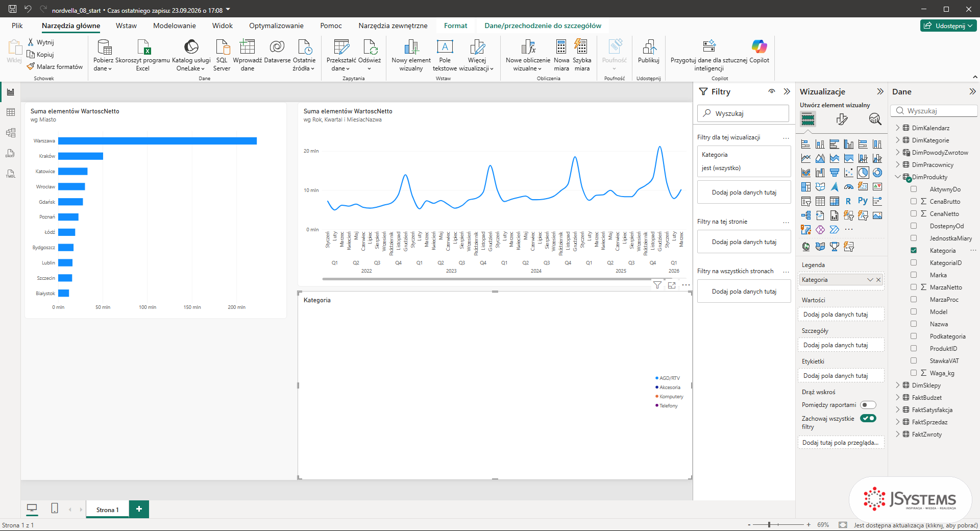Switch to Table view in left sidebar
The height and width of the screenshot is (531, 980).
coord(11,112)
